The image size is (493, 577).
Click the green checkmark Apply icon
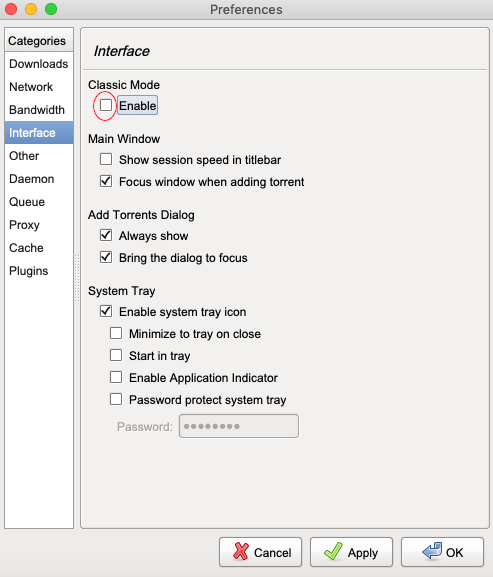point(333,551)
